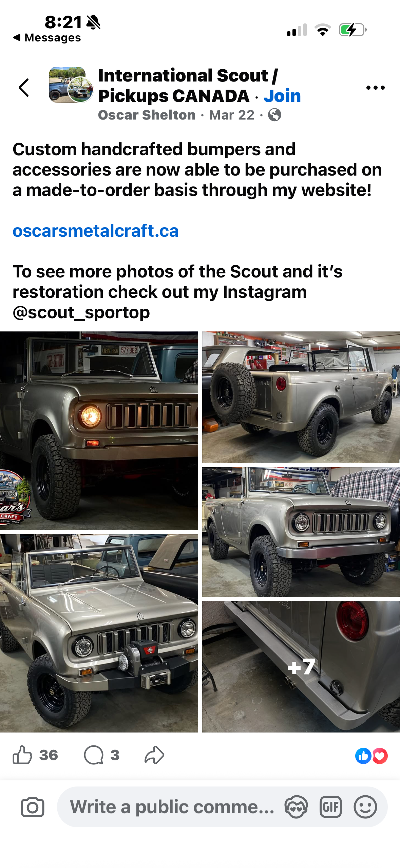Like the post with thumbs-up icon
Screen dimensions: 400x868
tap(22, 755)
